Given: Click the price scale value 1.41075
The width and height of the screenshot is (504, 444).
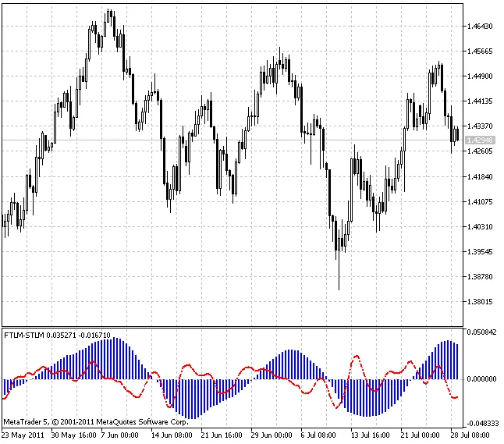Looking at the screenshot, I should [x=480, y=202].
